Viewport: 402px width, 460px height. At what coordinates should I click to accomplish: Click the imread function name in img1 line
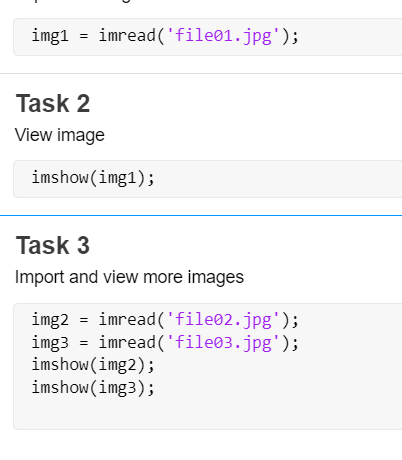click(127, 35)
